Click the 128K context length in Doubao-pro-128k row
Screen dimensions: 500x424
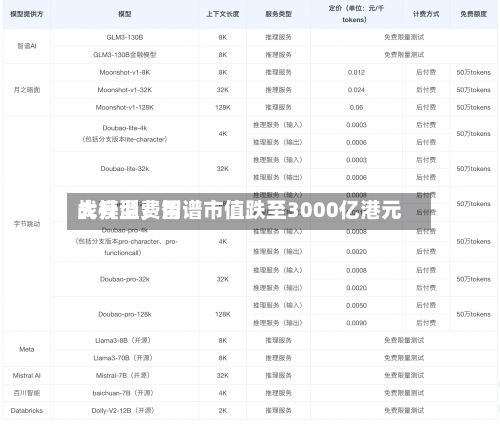click(x=223, y=314)
